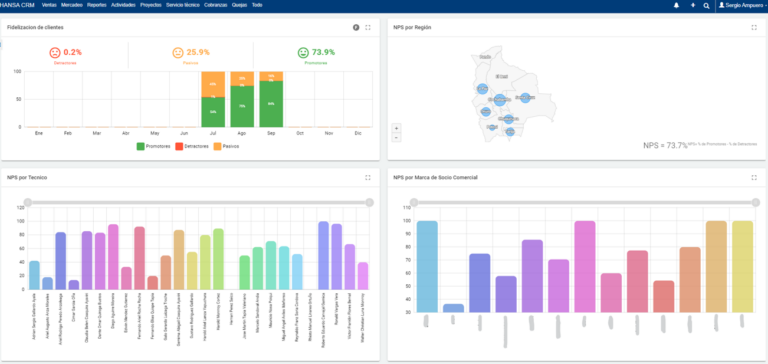
Task: Zoom in on the region map
Action: click(x=396, y=128)
